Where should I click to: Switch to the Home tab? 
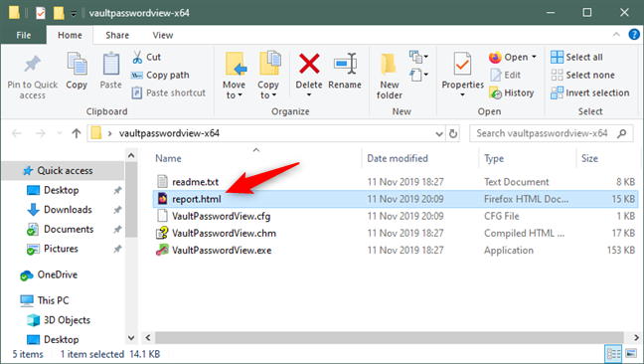[x=70, y=36]
